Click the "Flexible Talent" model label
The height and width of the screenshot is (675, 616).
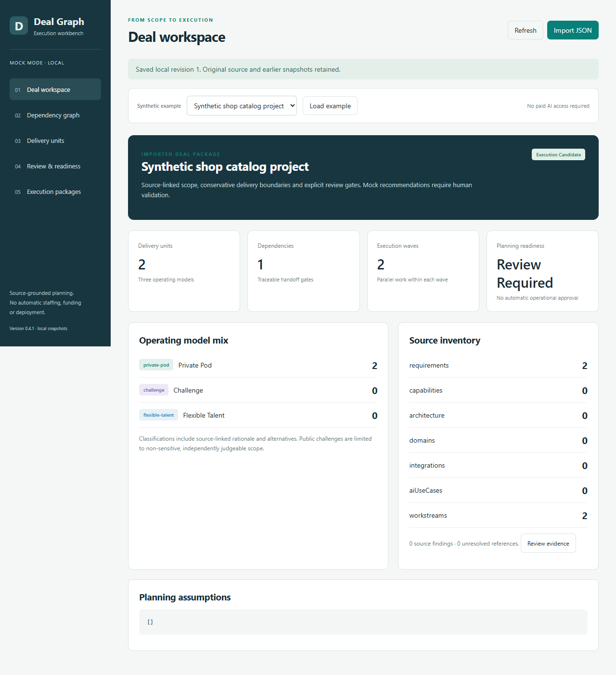coord(204,415)
